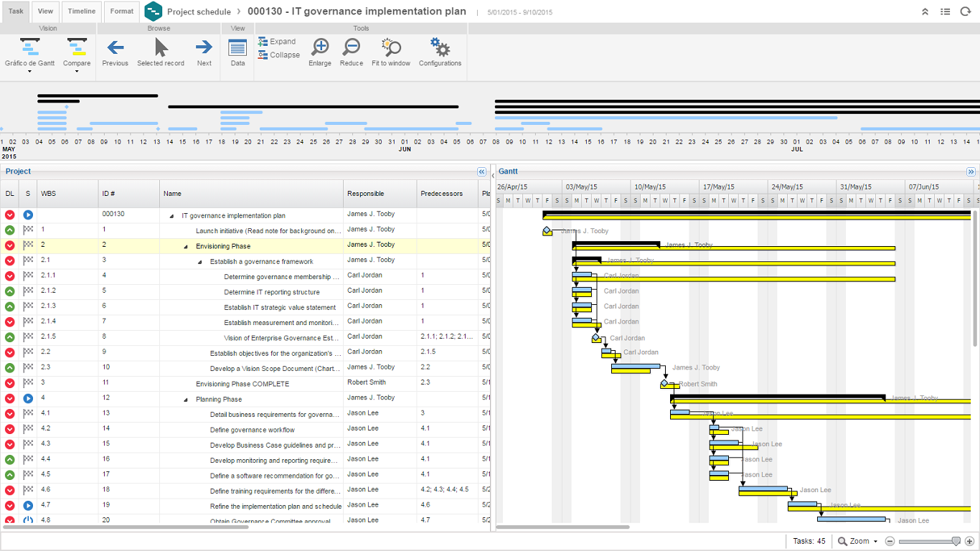Open the Compare dropdown
This screenshot has height=551, width=980.
pos(77,71)
